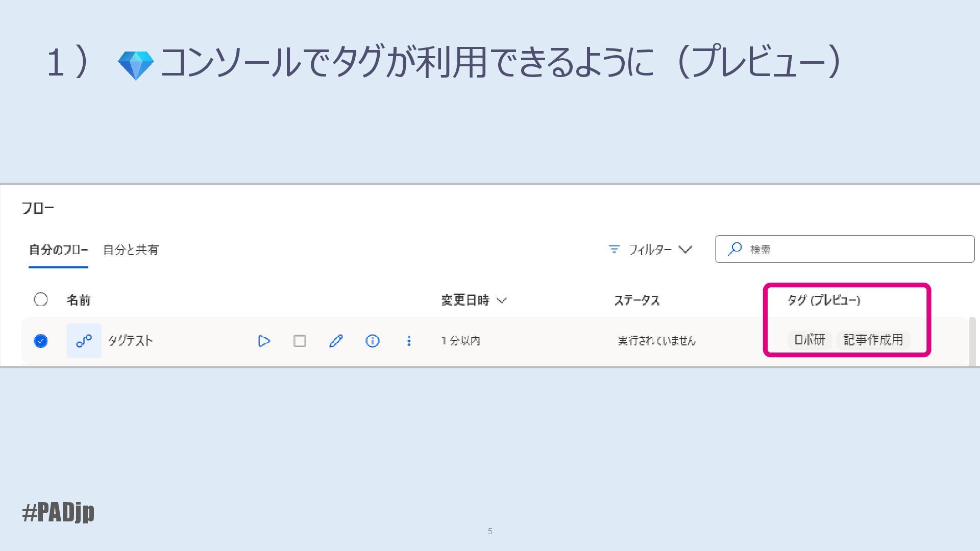Uncheck the タグテスト row selection checkmark
This screenshot has height=551, width=980.
(41, 341)
